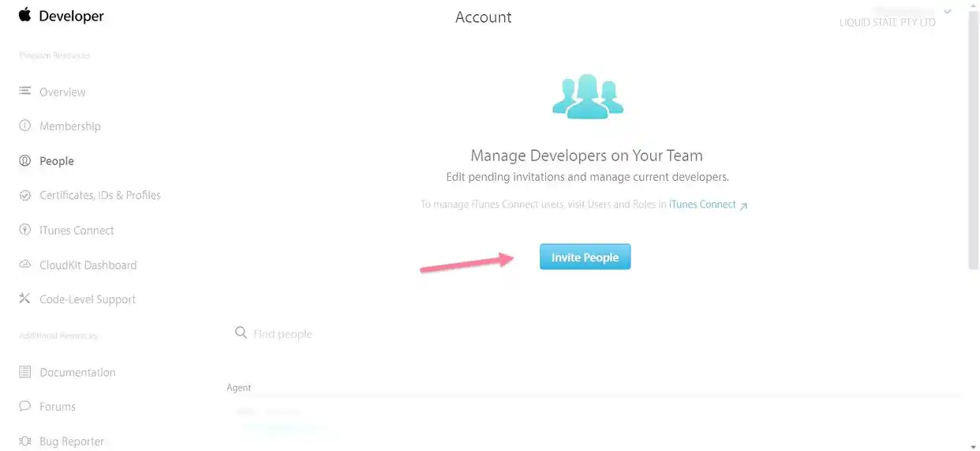Click the iTunes Connect sidebar icon

click(x=25, y=230)
